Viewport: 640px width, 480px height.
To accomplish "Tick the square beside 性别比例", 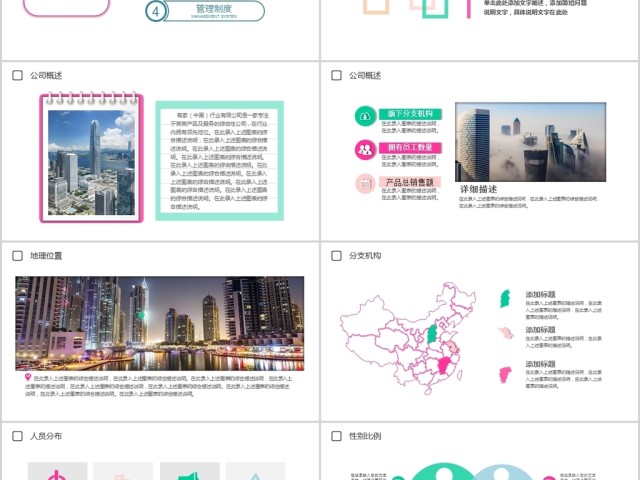I will [x=336, y=436].
